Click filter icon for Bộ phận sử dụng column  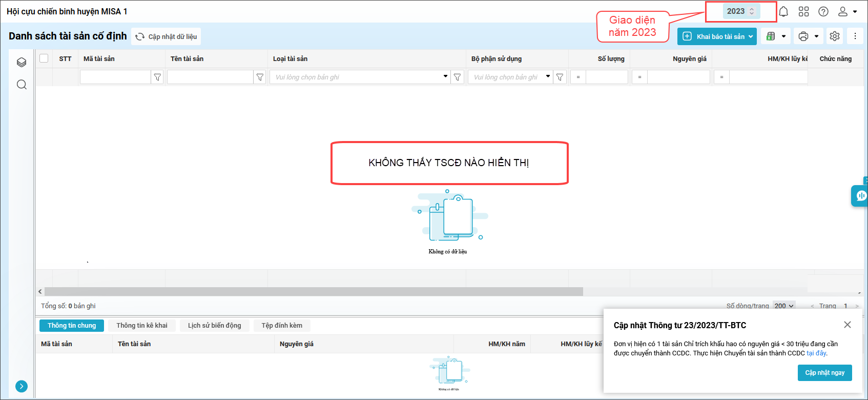(560, 77)
